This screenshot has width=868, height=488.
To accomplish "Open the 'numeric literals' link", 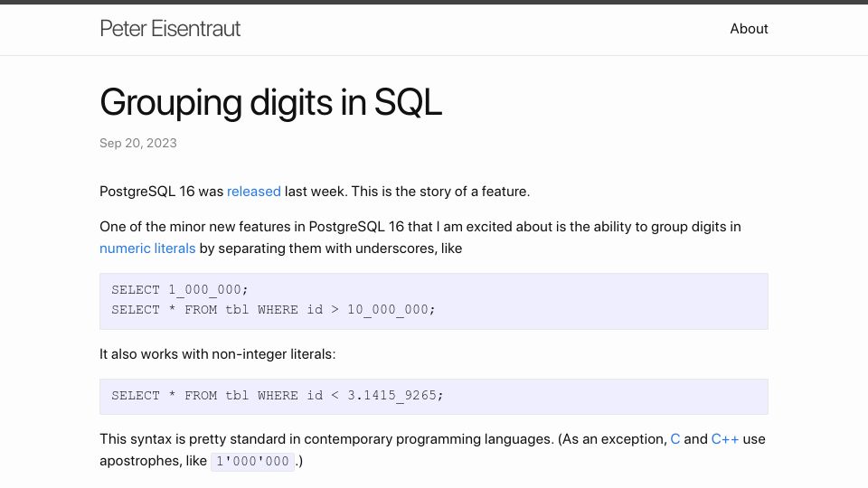I will [147, 249].
